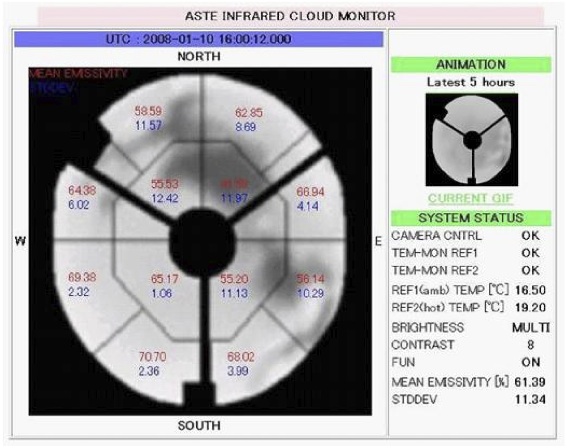Image resolution: width=567 pixels, height=448 pixels.
Task: Click overall STDDEV value 11.34
Action: [530, 400]
